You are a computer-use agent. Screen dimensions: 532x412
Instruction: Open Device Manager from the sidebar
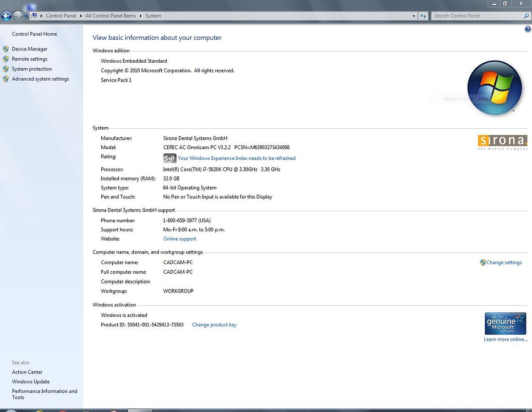tap(29, 49)
